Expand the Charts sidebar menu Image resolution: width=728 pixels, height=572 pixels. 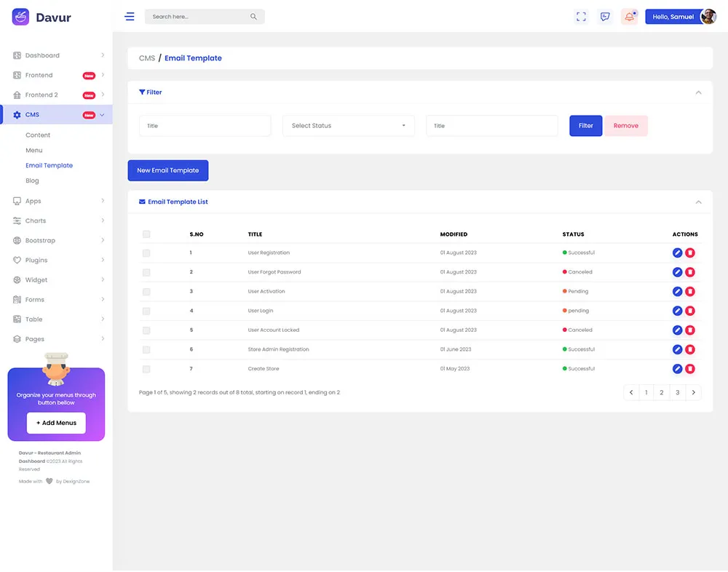[x=58, y=221]
